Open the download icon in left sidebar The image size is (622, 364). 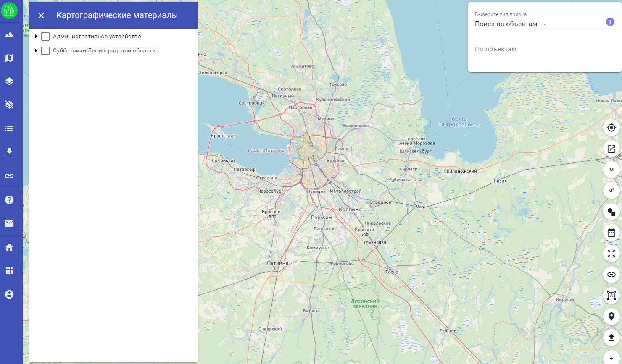[9, 152]
